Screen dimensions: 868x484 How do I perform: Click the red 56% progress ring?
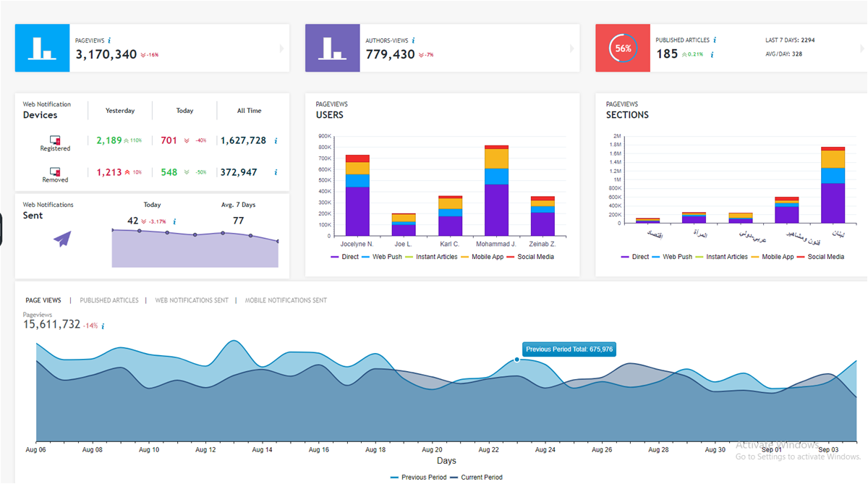tap(623, 48)
